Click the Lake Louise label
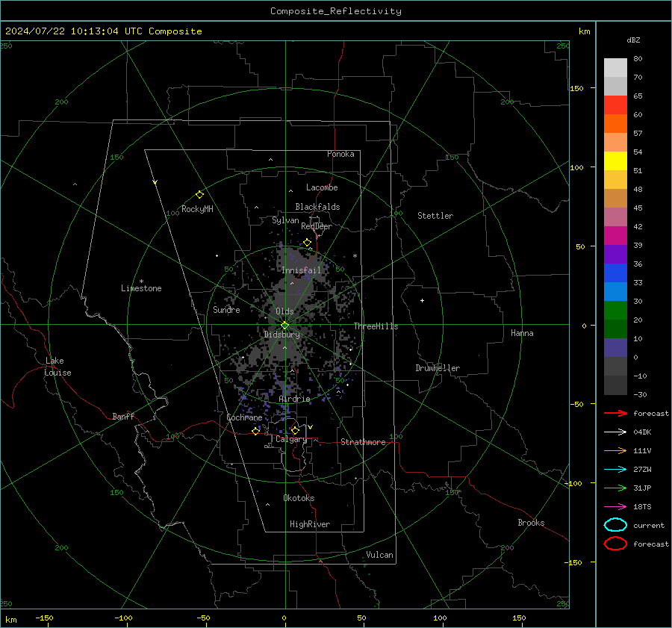The height and width of the screenshot is (628, 672). pyautogui.click(x=57, y=367)
